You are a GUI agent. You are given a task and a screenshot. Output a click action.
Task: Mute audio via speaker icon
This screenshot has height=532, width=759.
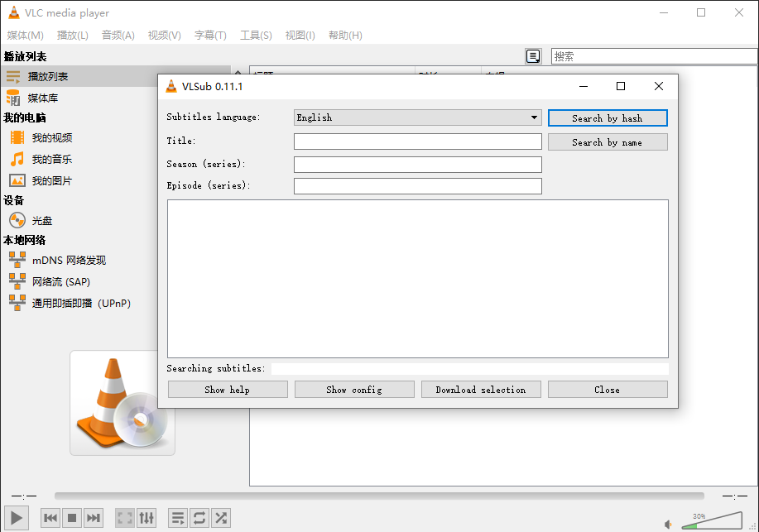coord(668,525)
